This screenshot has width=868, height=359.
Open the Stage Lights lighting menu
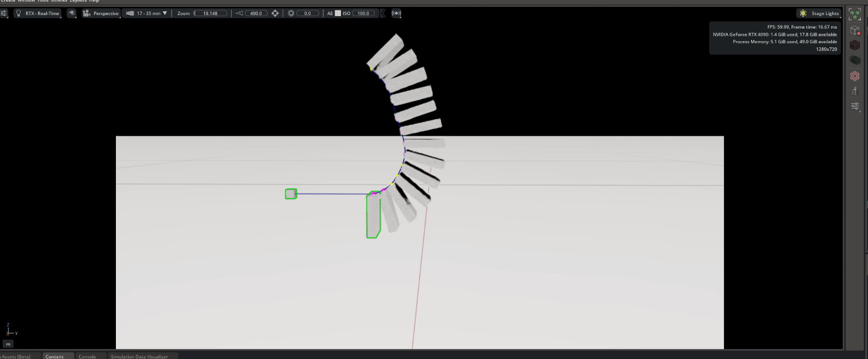tap(819, 13)
